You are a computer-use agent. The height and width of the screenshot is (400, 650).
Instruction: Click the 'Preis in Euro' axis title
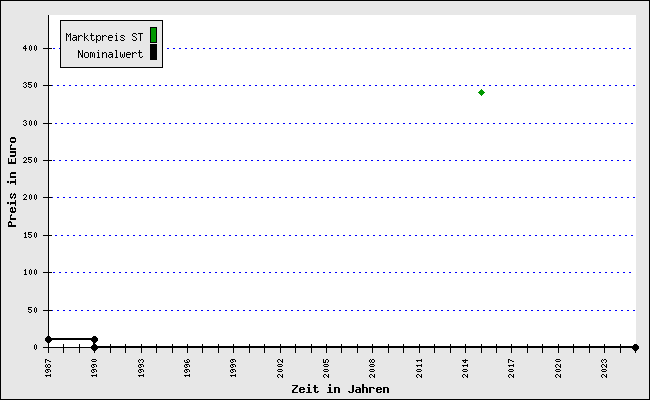pyautogui.click(x=12, y=182)
